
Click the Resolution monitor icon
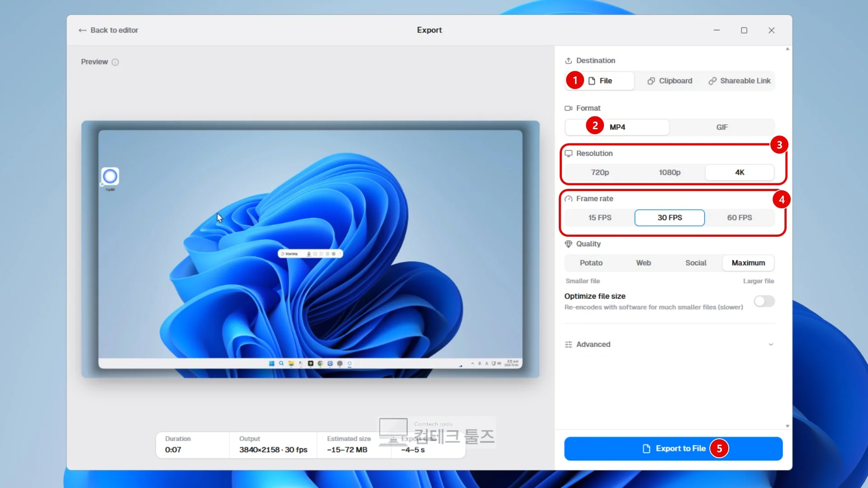pos(568,154)
